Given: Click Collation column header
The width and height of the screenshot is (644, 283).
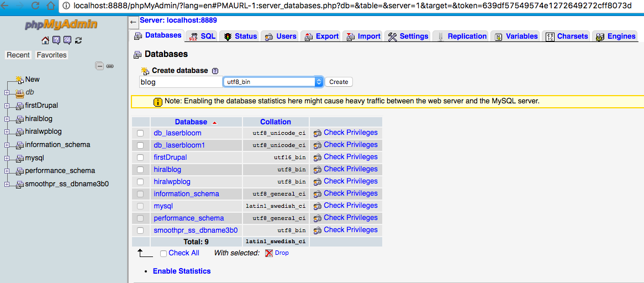Looking at the screenshot, I should 276,122.
